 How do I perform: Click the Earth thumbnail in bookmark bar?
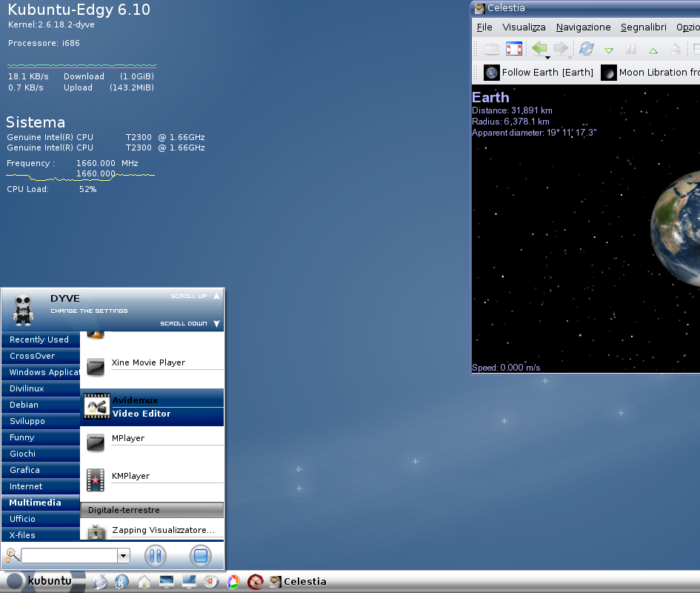[x=492, y=73]
